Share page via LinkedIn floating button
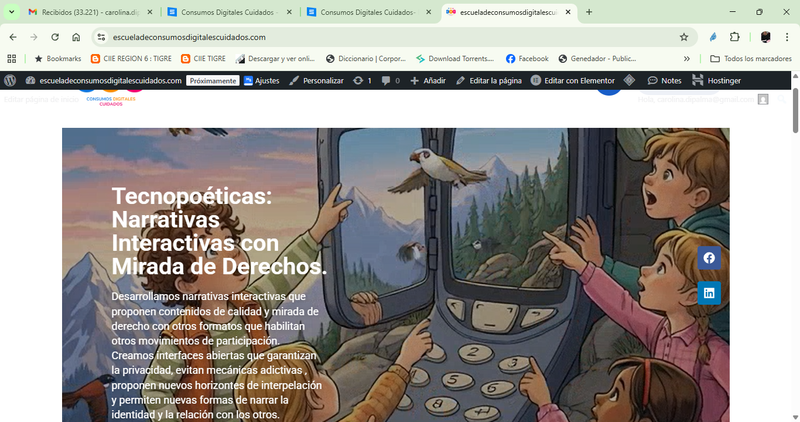800x422 pixels. click(x=709, y=293)
